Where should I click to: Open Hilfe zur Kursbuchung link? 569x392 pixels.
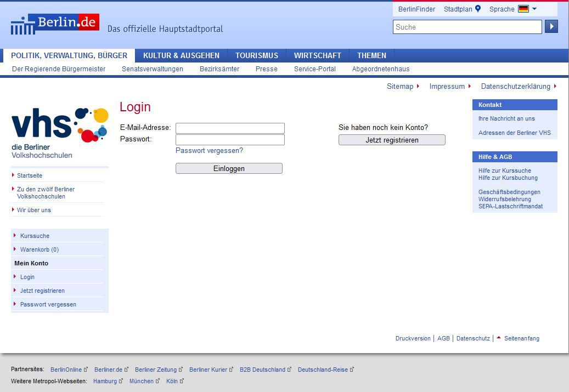click(508, 178)
